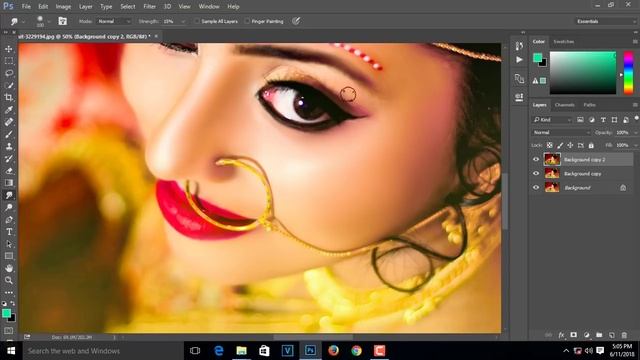Image resolution: width=640 pixels, height=360 pixels.
Task: Select the Lasso tool
Action: [9, 73]
